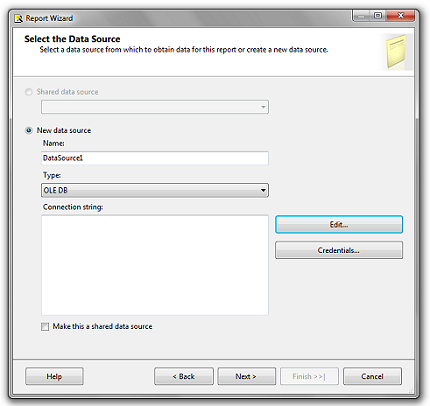The height and width of the screenshot is (406, 430).
Task: Click the Report Wizard title bar icon
Action: click(19, 18)
